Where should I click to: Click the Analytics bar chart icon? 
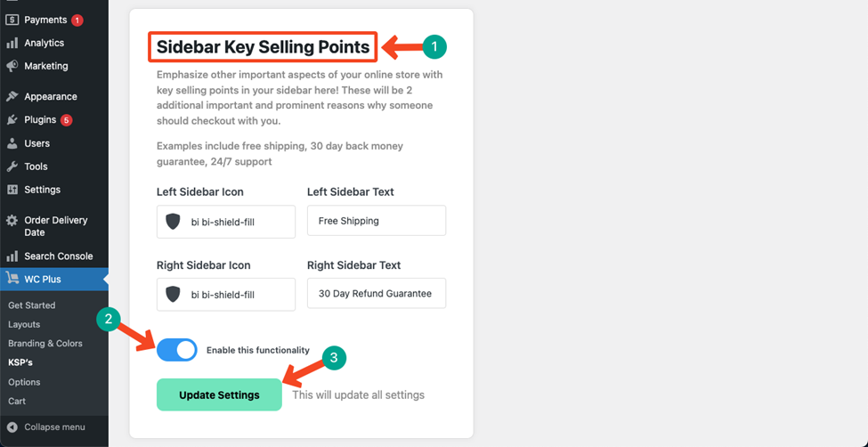(x=12, y=44)
